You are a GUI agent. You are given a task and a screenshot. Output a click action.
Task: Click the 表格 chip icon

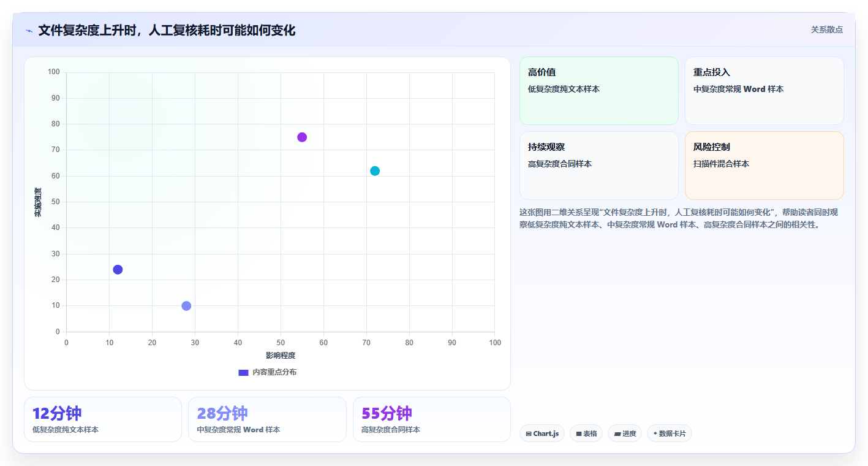579,434
